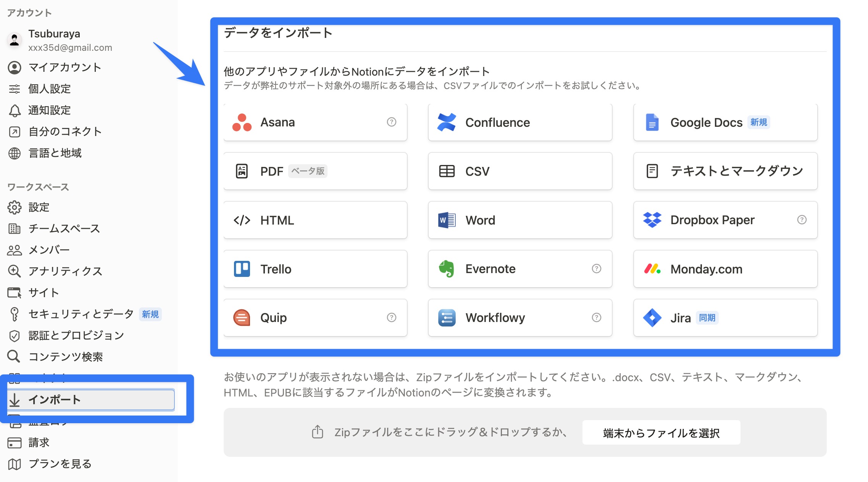Click the 設定 gear icon

(x=15, y=207)
